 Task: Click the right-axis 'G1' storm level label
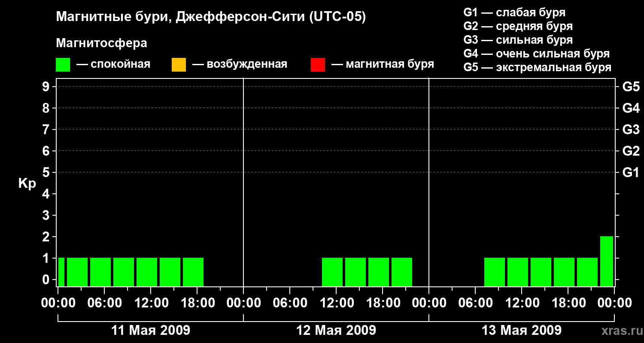pos(631,173)
